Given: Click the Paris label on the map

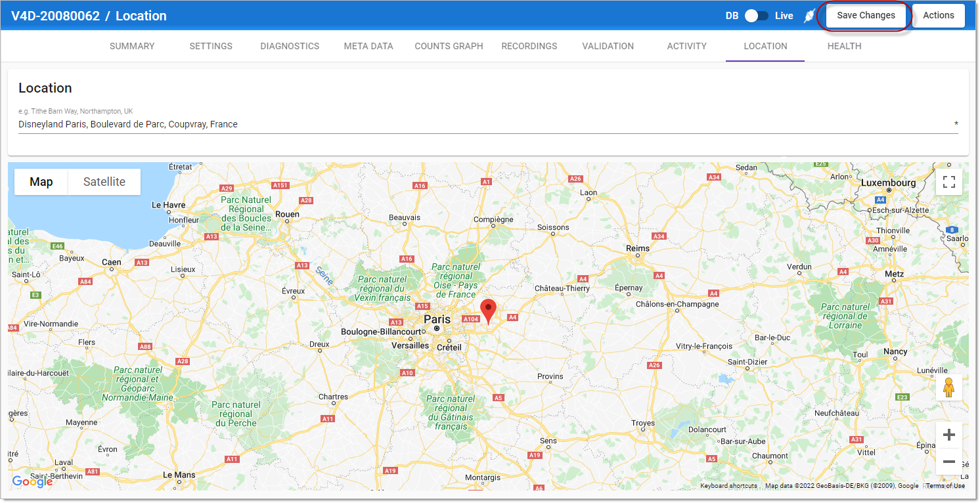Looking at the screenshot, I should pos(437,319).
